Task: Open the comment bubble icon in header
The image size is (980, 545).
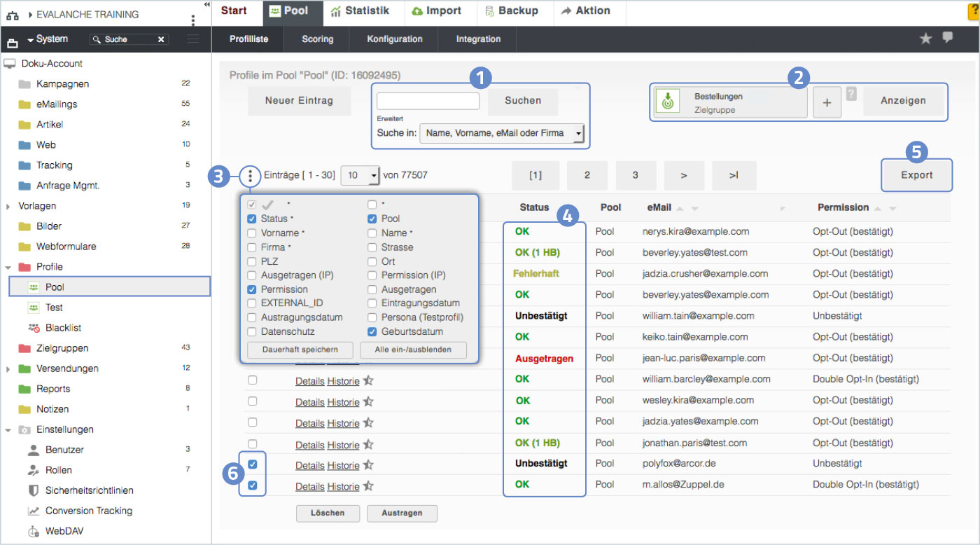Action: tap(948, 38)
